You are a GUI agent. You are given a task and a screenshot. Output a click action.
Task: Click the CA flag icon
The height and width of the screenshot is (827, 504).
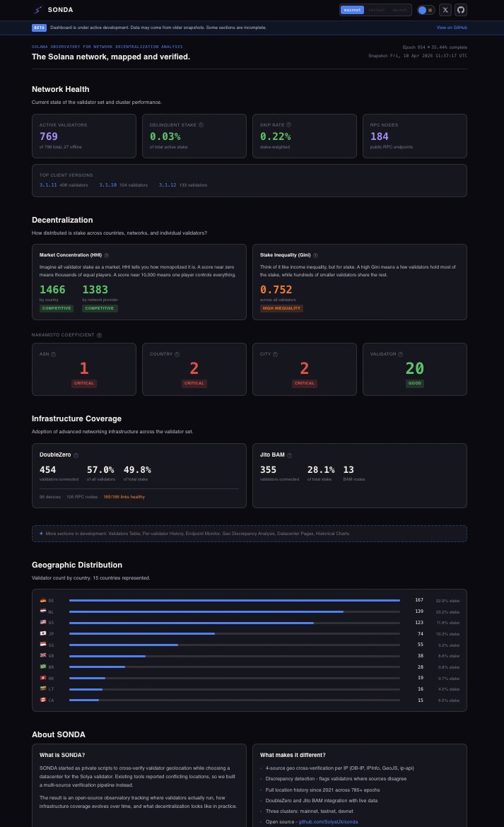coord(43,700)
